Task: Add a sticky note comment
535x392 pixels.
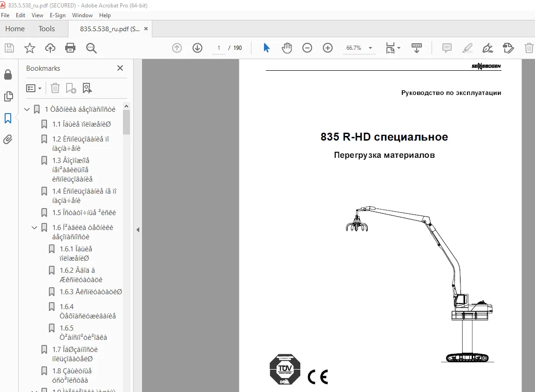Action: point(447,48)
